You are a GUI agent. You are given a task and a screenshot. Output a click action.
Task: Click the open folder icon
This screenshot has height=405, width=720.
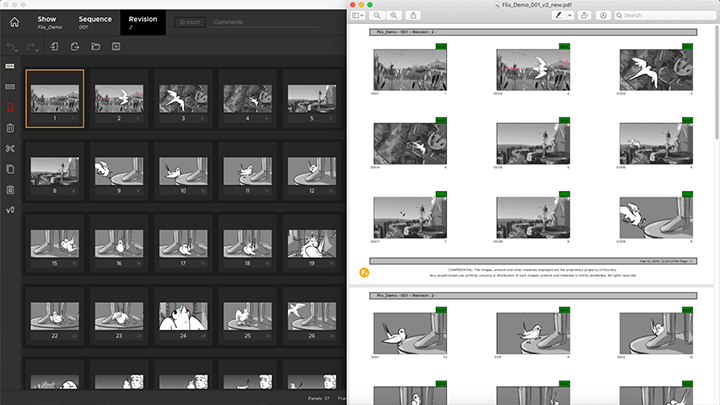coord(94,47)
